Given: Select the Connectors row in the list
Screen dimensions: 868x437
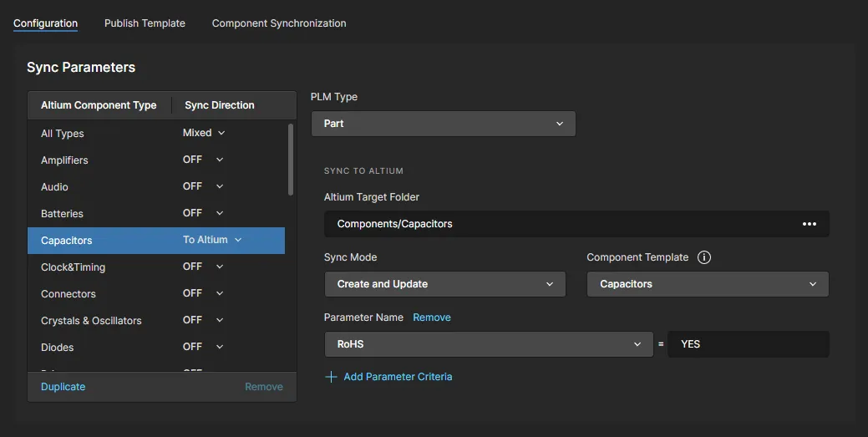Looking at the screenshot, I should [69, 294].
